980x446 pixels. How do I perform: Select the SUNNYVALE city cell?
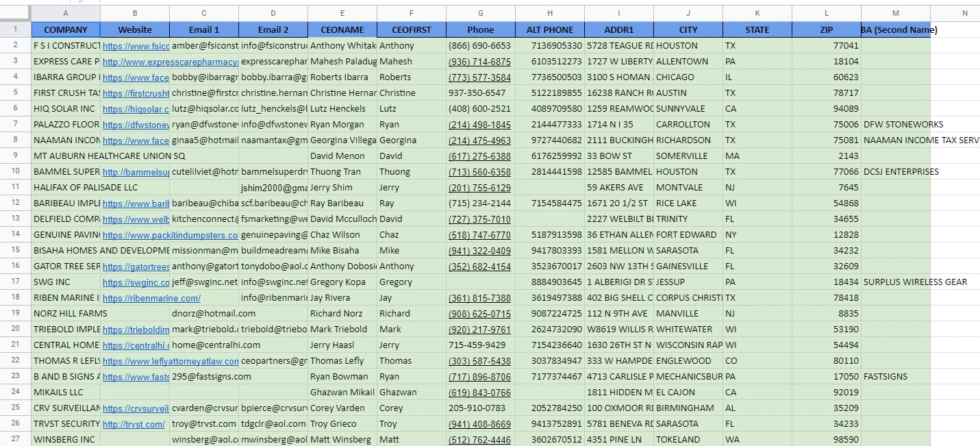tap(688, 109)
